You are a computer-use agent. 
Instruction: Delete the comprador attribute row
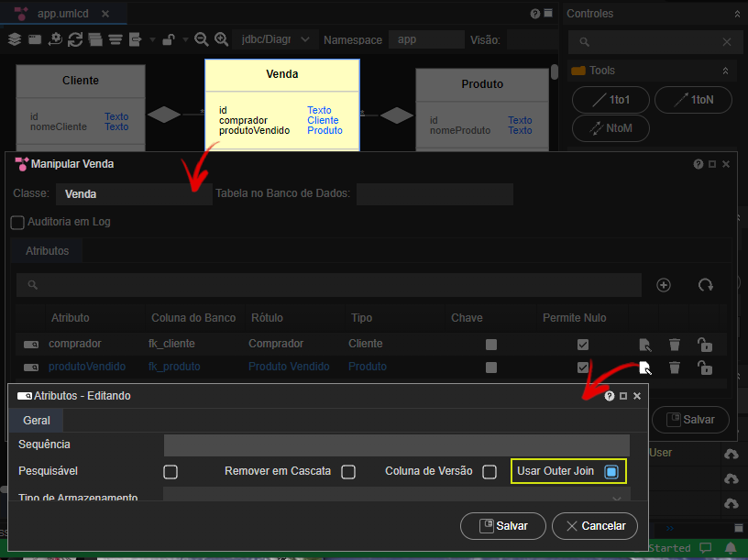pyautogui.click(x=675, y=345)
